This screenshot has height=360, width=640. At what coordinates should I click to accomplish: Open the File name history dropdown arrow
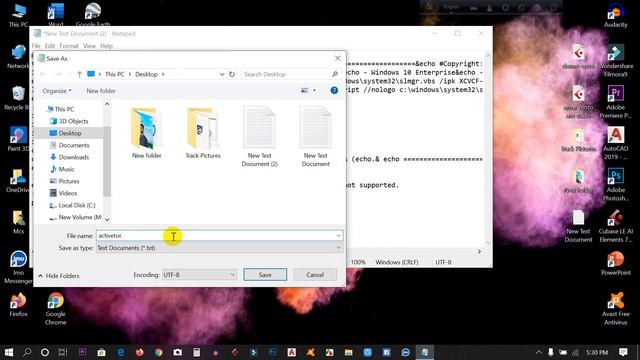338,236
